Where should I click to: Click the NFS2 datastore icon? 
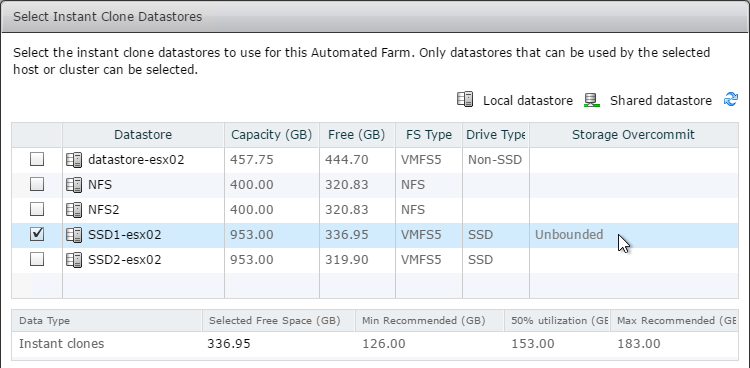(x=74, y=209)
